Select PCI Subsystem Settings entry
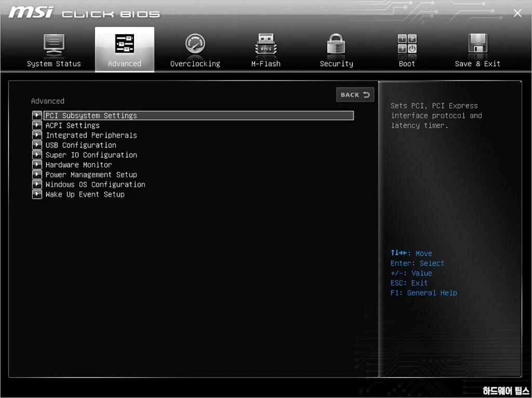This screenshot has height=398, width=532. coord(198,115)
